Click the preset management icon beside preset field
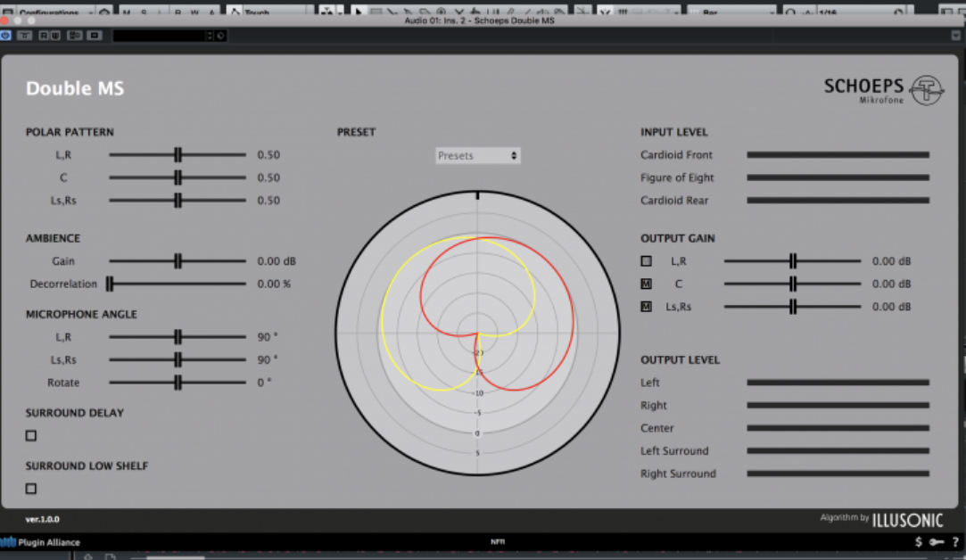Screen dimensions: 966x560 click(x=220, y=36)
